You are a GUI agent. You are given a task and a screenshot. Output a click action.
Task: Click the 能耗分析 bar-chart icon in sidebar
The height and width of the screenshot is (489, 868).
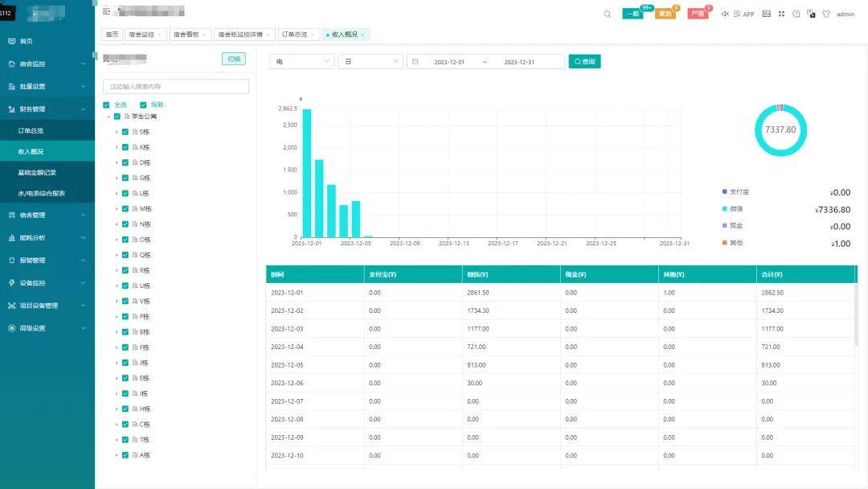11,237
